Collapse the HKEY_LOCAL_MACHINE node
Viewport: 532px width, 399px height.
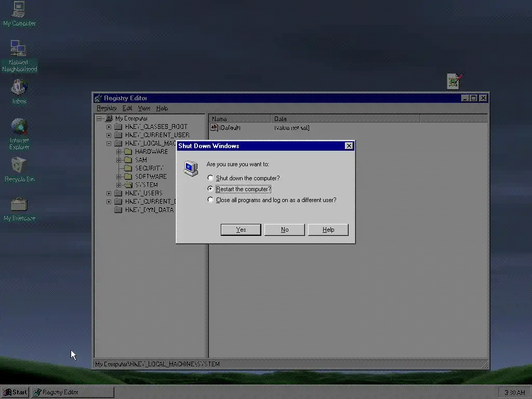point(109,143)
